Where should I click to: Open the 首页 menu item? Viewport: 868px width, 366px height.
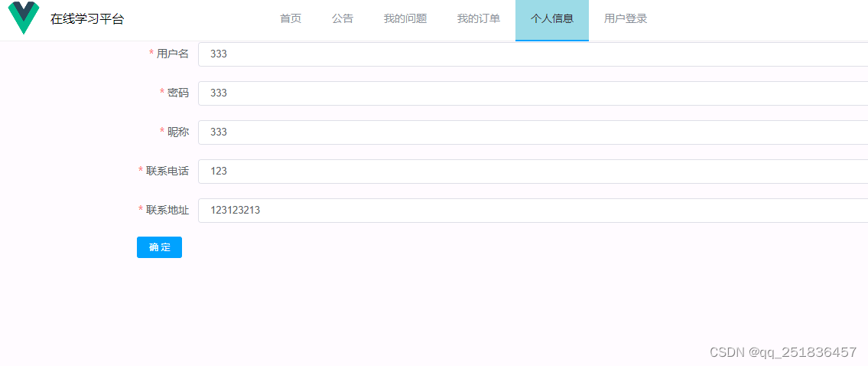[x=291, y=19]
